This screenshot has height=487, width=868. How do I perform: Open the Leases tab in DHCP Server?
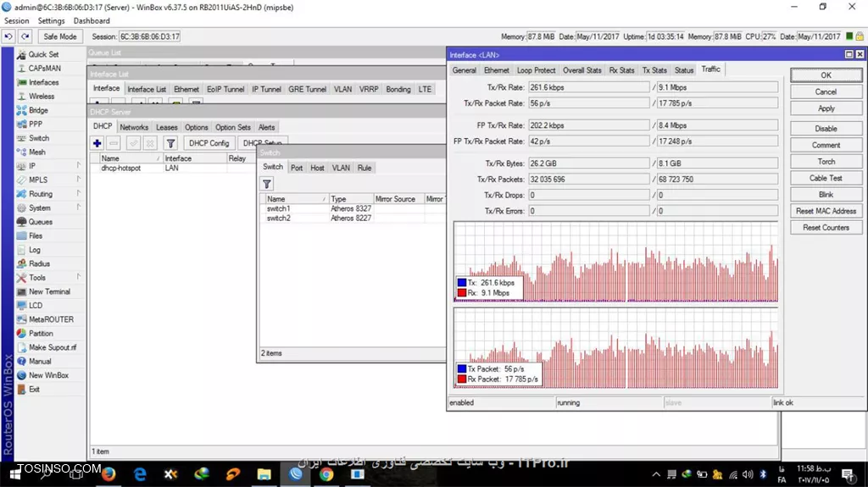(x=167, y=127)
